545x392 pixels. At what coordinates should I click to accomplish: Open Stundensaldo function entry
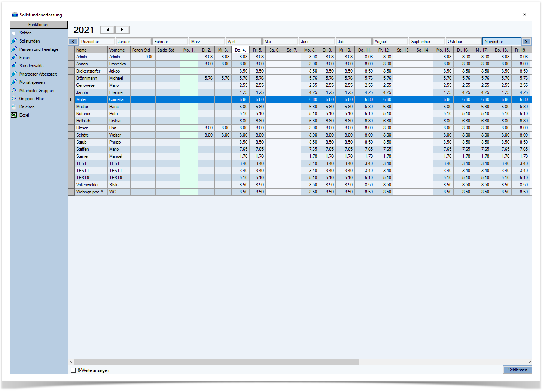pos(31,66)
